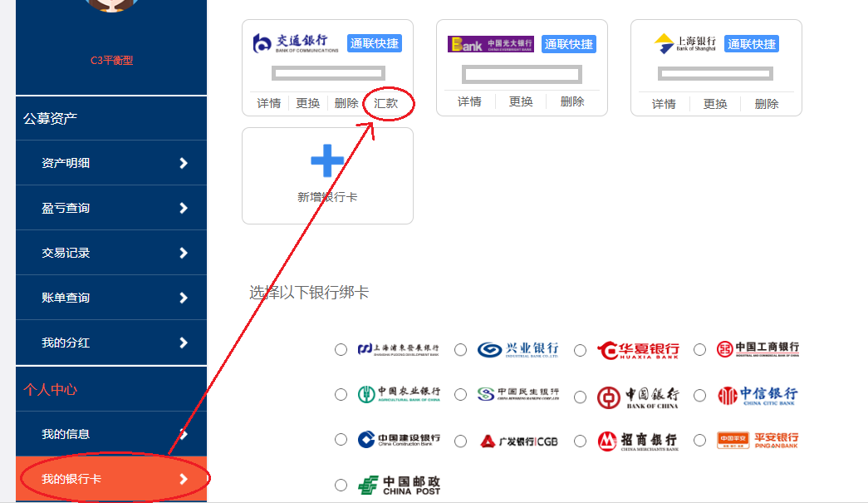Click the Ping An Bank logo
The width and height of the screenshot is (868, 503).
[758, 440]
